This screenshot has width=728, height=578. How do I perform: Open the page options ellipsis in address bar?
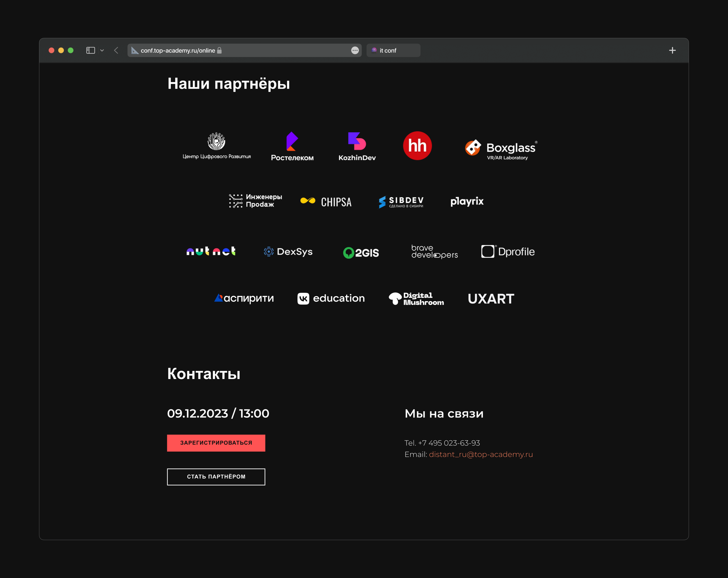[x=355, y=50]
